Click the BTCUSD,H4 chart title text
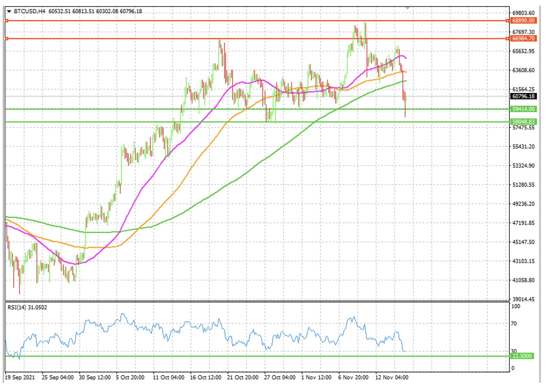 [30, 11]
